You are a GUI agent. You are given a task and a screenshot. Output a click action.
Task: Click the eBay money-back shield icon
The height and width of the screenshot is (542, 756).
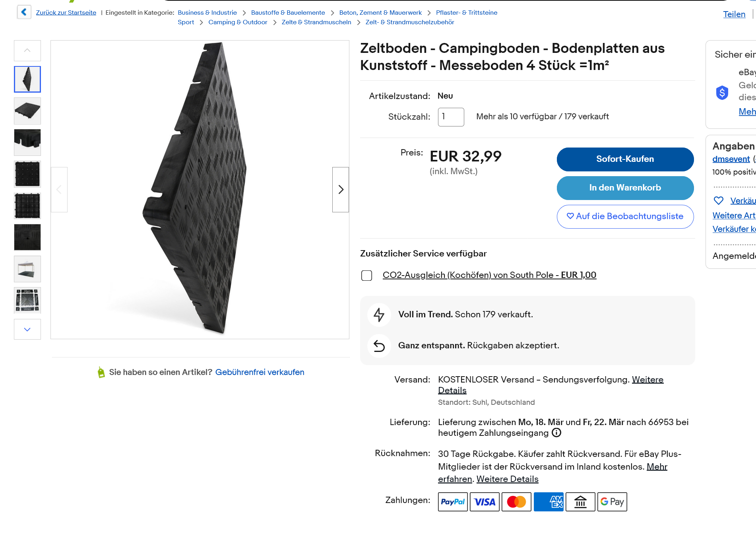[722, 93]
